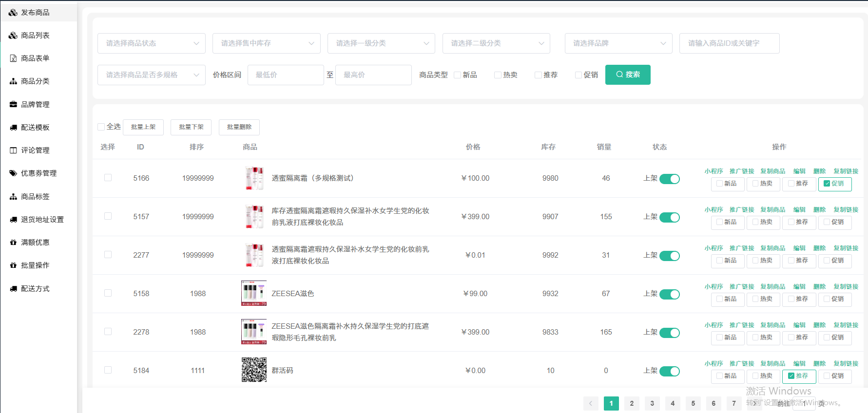The image size is (868, 413).
Task: Click the 最低价 price input field
Action: [285, 75]
